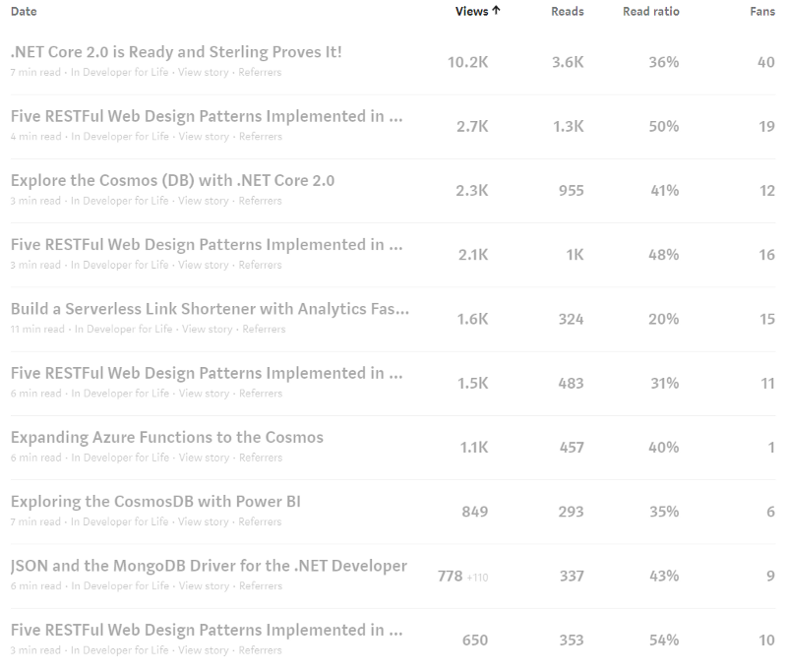The height and width of the screenshot is (672, 787).
Task: Open the bottom 'Five RESTful Web Design Patterns' story
Action: coord(207,629)
